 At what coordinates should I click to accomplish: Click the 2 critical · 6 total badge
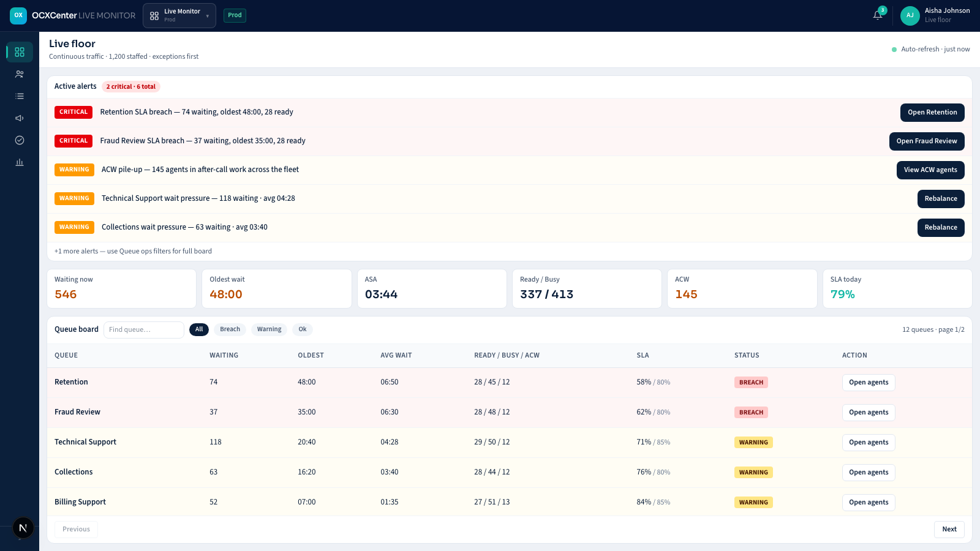pyautogui.click(x=131, y=87)
